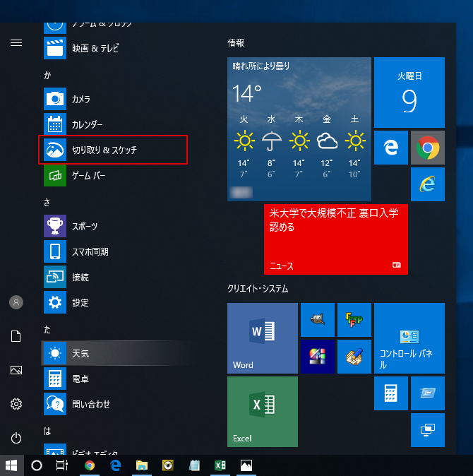Open Cortana search circle on taskbar

click(37, 465)
